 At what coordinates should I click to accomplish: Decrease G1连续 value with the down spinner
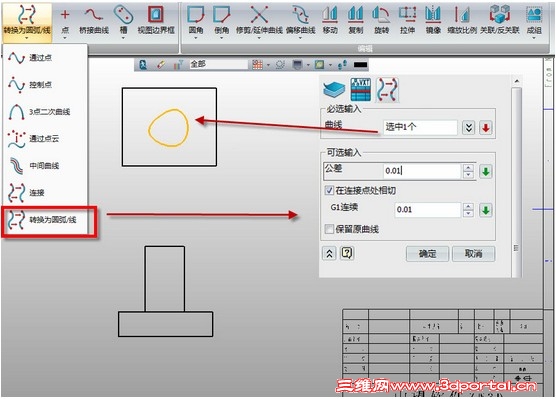pyautogui.click(x=468, y=214)
